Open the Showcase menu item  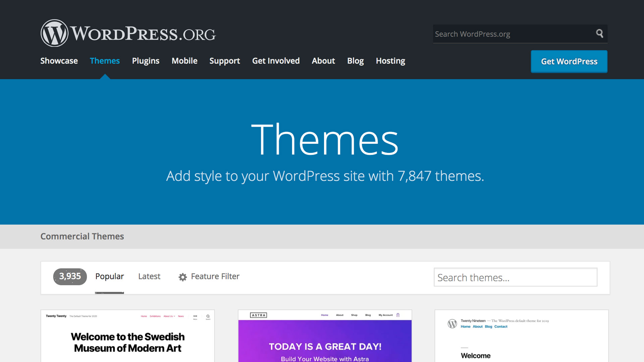click(x=59, y=61)
